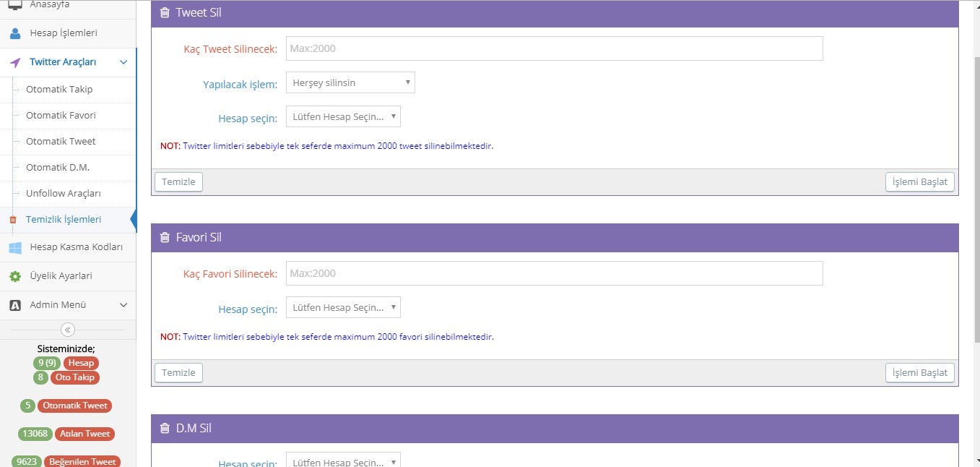Screen dimensions: 980x467
Task: Click the paper plane Twitter Araçları icon
Action: click(x=15, y=62)
